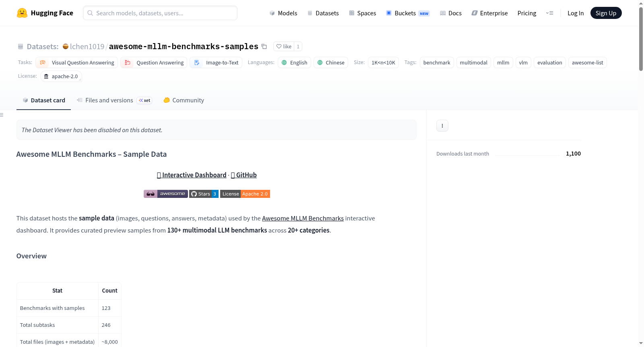Image resolution: width=644 pixels, height=347 pixels.
Task: Click the awesome-list tag
Action: [x=588, y=62]
